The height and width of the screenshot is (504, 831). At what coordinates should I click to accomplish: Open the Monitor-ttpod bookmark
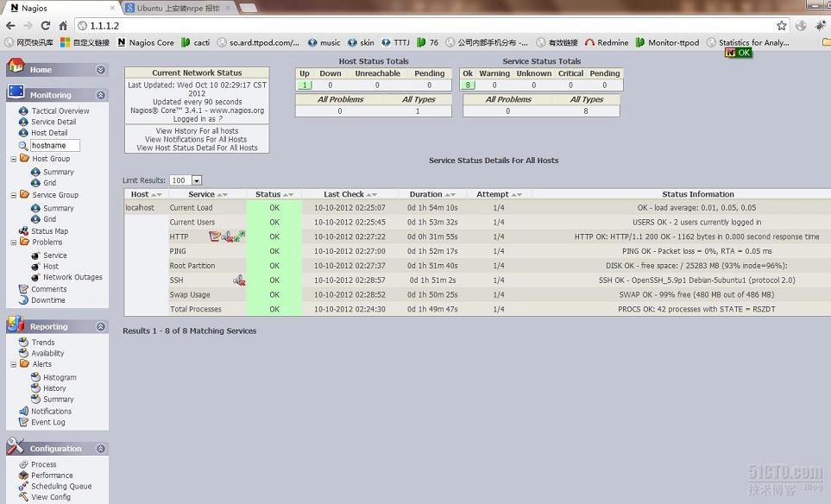[668, 42]
